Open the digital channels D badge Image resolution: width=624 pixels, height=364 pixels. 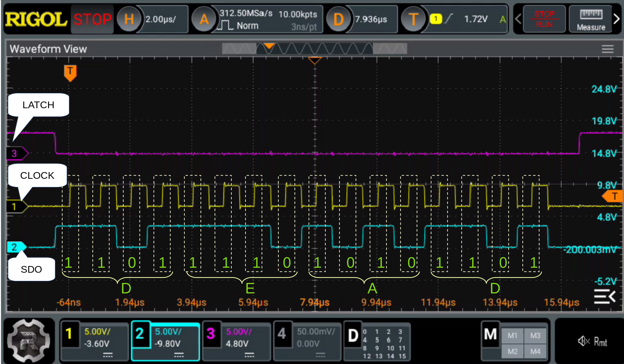[x=353, y=335]
